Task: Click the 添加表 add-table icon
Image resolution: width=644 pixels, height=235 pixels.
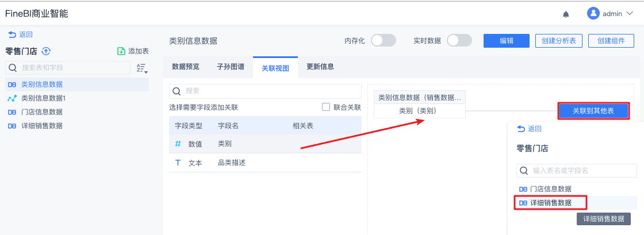Action: coord(121,51)
